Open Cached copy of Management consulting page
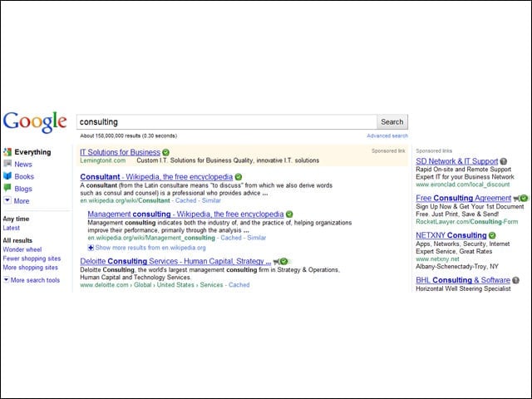532x399 pixels. 231,238
